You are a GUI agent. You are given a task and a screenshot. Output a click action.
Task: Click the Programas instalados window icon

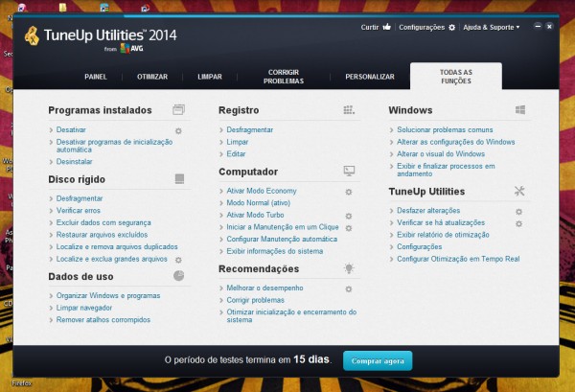178,109
